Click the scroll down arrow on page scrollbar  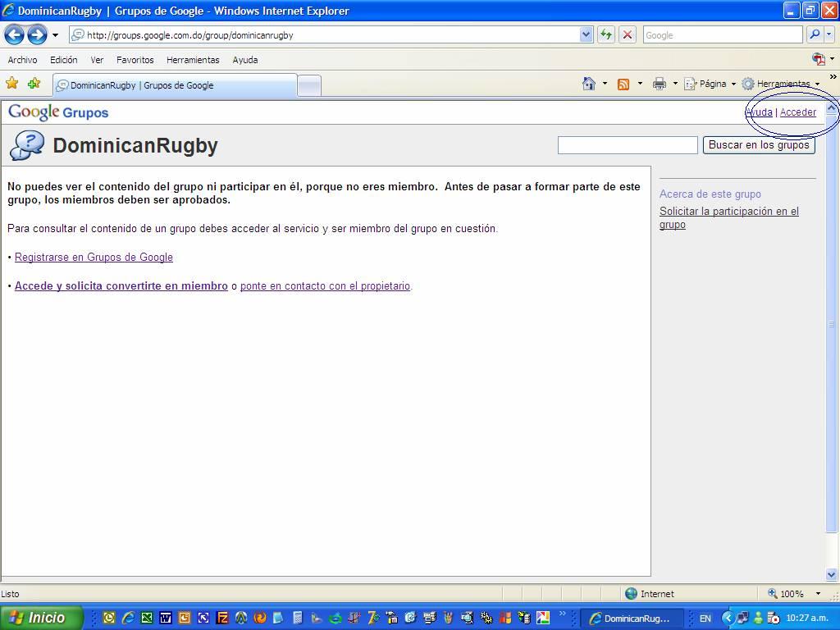click(x=832, y=575)
